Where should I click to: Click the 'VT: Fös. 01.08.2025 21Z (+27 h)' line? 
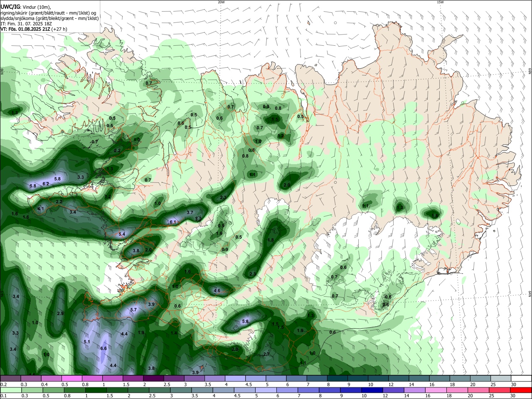[34, 29]
